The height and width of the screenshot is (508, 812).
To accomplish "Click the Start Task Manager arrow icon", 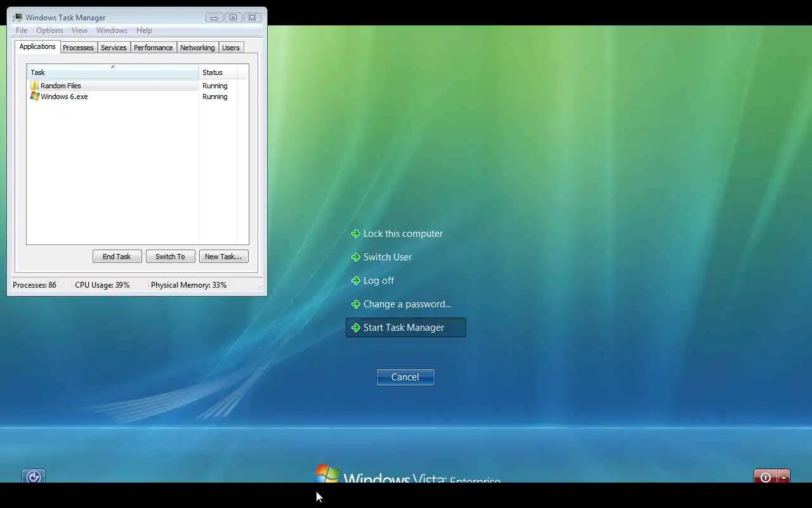I will pos(356,328).
